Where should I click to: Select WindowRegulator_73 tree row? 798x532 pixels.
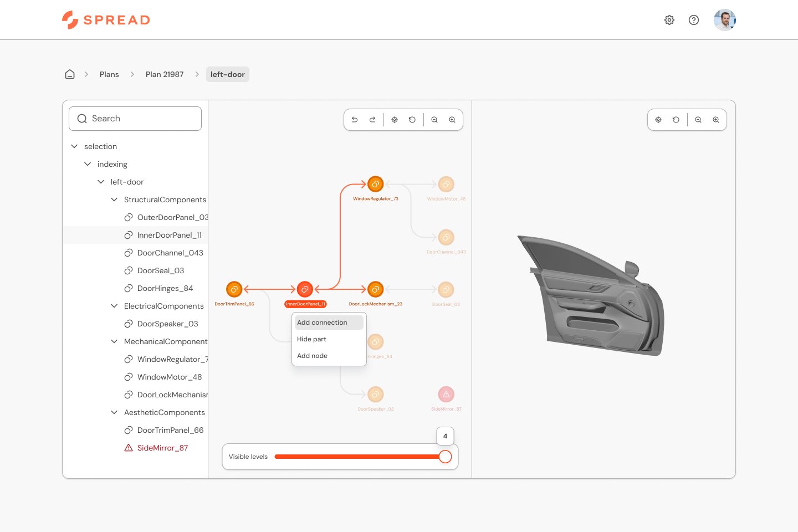(135, 359)
